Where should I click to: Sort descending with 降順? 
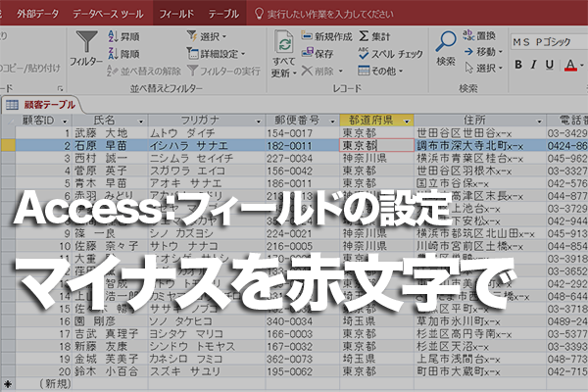[x=123, y=54]
